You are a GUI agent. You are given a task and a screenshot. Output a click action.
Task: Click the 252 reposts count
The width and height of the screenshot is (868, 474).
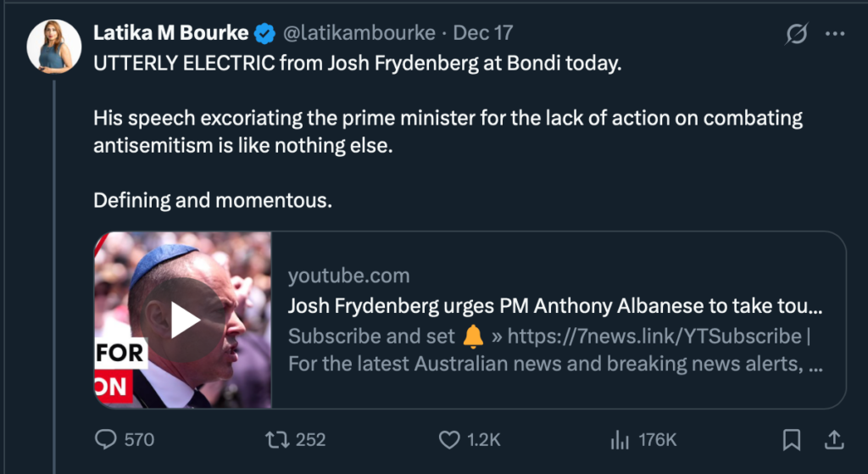click(x=311, y=439)
